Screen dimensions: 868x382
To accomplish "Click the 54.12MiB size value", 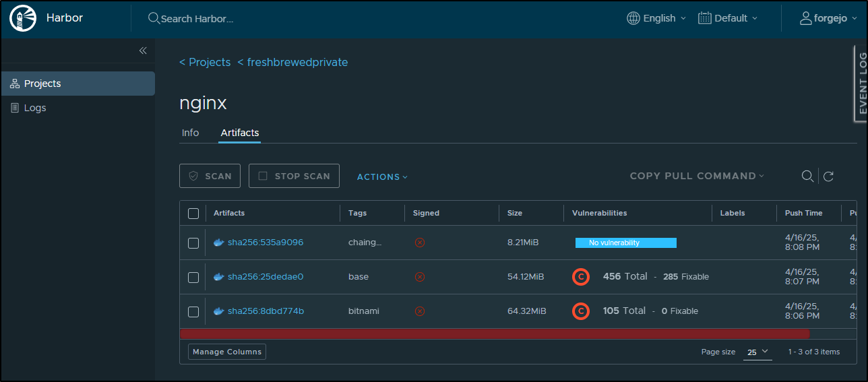I will (526, 277).
